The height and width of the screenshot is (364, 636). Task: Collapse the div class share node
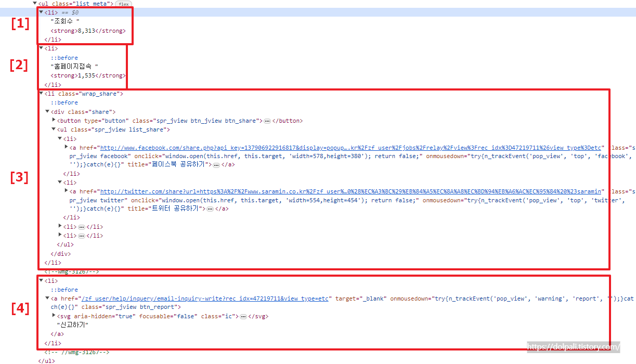click(47, 112)
